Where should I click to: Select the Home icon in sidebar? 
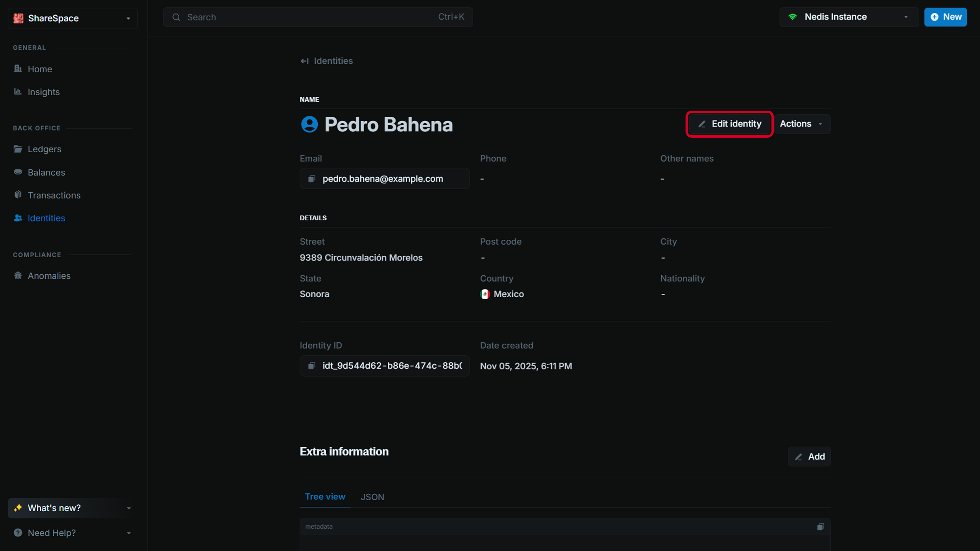coord(18,69)
